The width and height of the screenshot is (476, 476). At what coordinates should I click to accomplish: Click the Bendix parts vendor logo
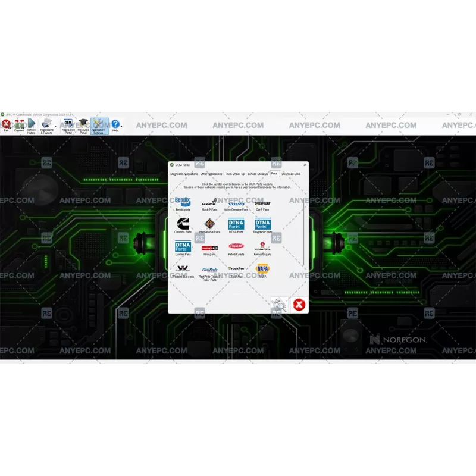183,202
